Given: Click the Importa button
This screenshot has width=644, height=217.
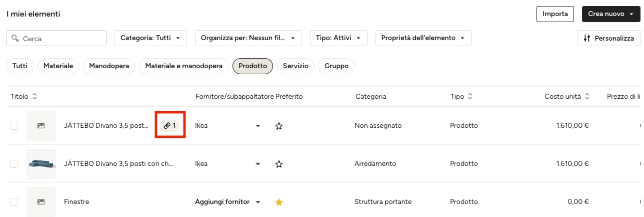Looking at the screenshot, I should coord(555,14).
